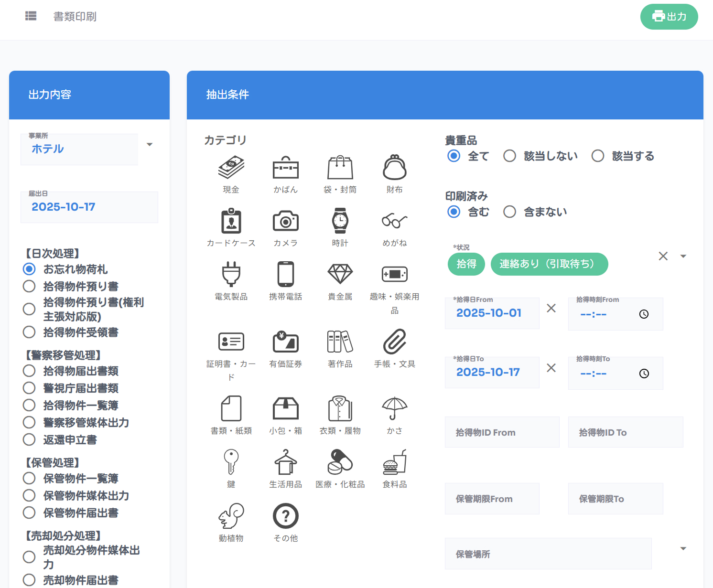
Task: Open time picker for 拾得時刻From
Action: coord(644,314)
